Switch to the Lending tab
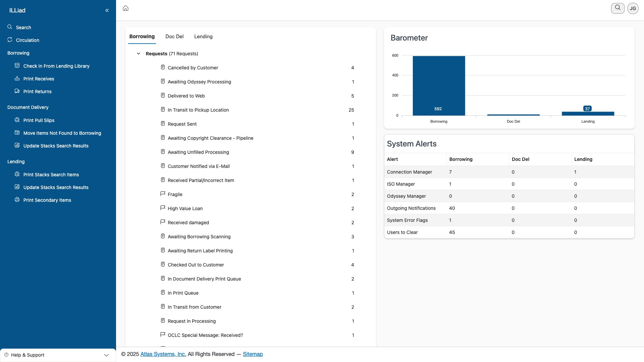The width and height of the screenshot is (644, 362). coord(203,37)
